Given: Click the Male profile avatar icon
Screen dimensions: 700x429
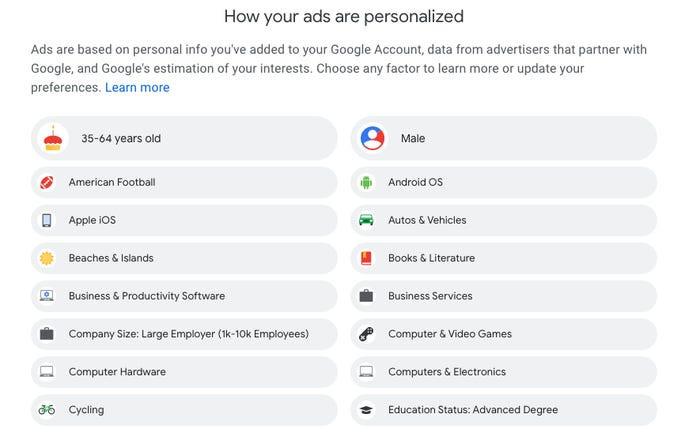Looking at the screenshot, I should [x=372, y=138].
